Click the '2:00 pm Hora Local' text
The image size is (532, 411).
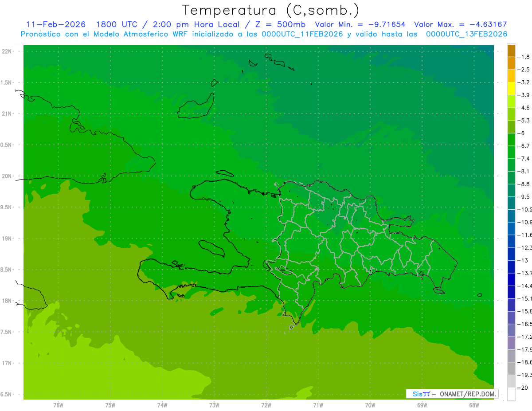click(196, 24)
